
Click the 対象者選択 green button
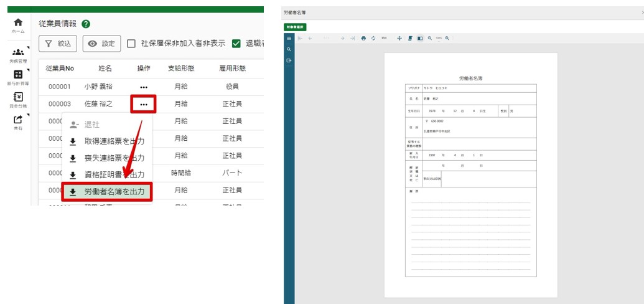click(x=295, y=27)
